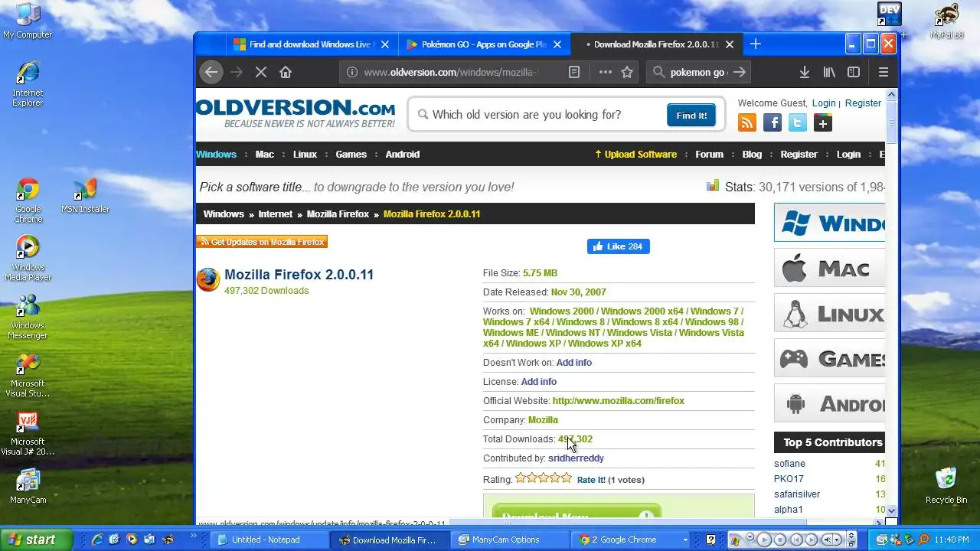Screen dimensions: 980x551
Task: Switch to ManyCam Options taskbar button
Action: point(508,540)
